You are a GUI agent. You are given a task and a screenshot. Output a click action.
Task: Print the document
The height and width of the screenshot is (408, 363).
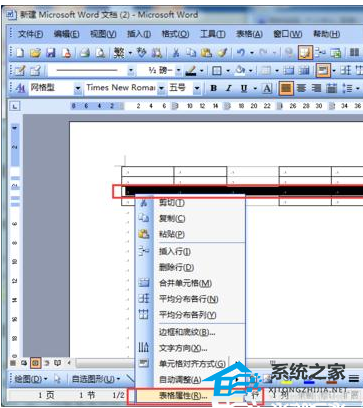pyautogui.click(x=85, y=53)
